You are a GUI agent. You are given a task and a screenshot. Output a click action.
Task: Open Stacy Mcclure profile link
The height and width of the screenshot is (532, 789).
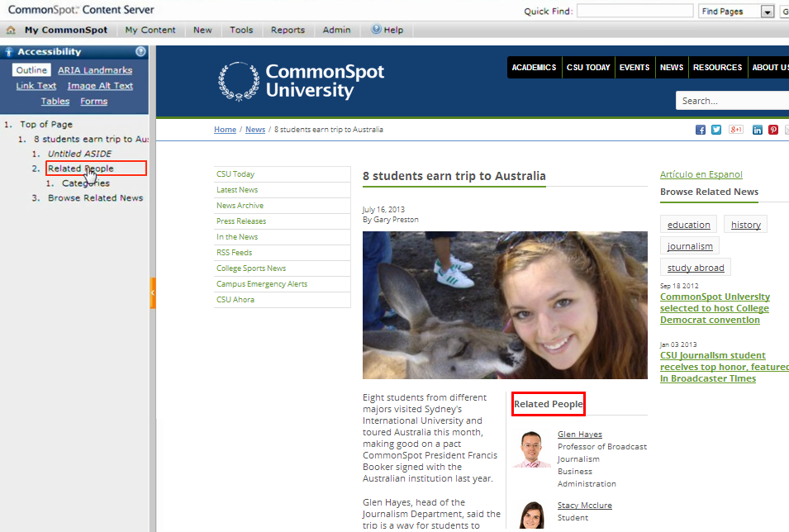coord(585,505)
